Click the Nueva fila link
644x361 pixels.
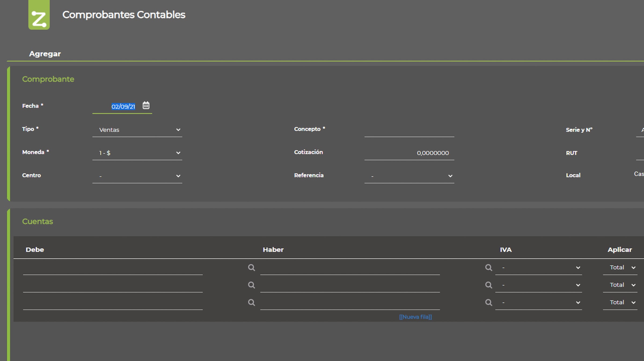[x=415, y=317]
